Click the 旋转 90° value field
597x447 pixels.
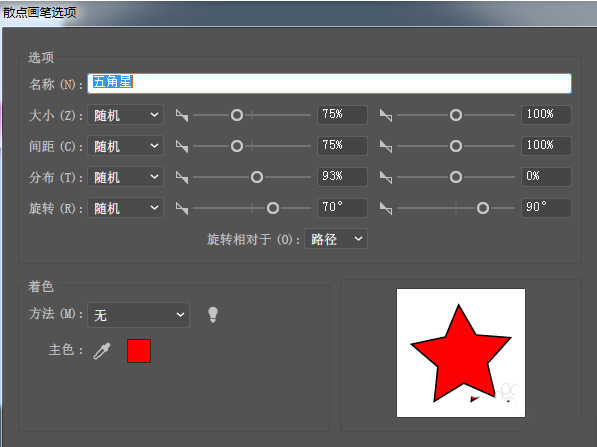546,208
